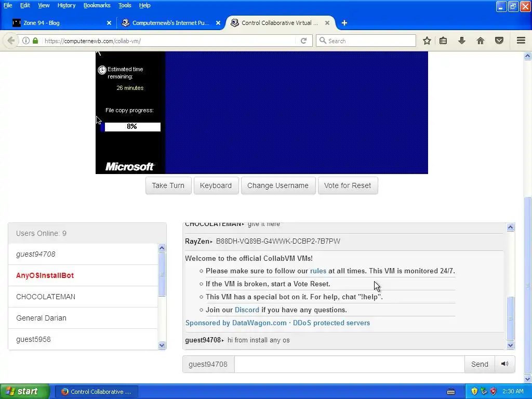Click chat box scroll up arrow
532x399 pixels.
pos(511,228)
